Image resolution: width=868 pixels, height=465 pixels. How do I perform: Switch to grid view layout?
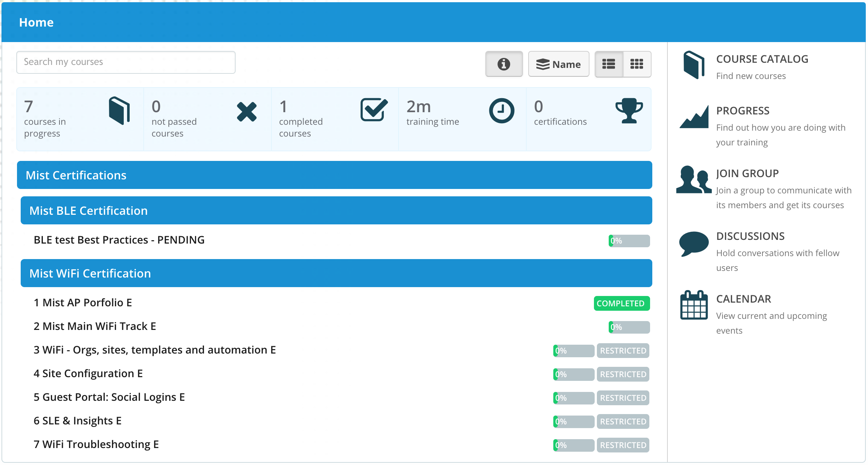coord(636,64)
